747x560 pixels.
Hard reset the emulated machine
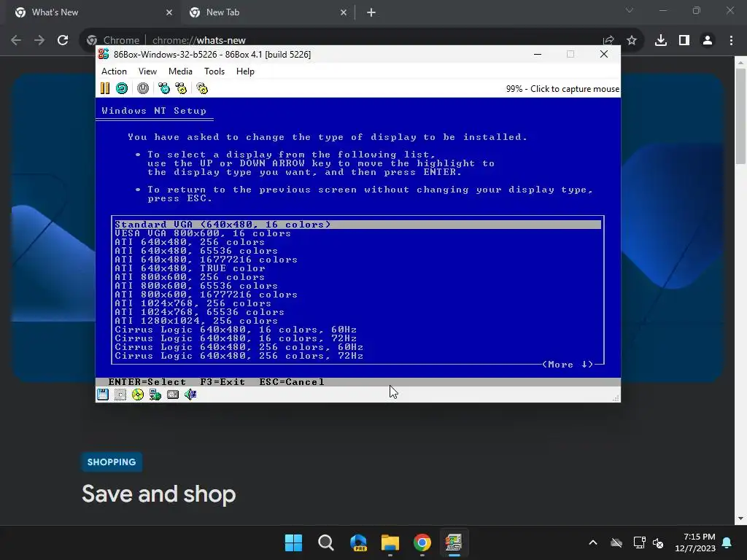click(122, 88)
